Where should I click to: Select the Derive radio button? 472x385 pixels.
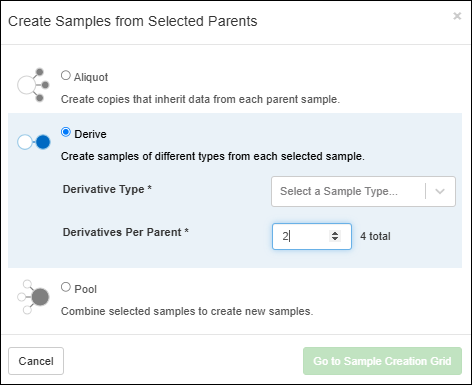(66, 132)
